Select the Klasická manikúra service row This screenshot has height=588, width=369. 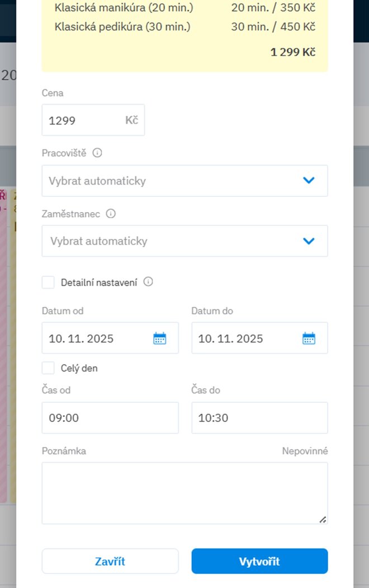point(184,8)
